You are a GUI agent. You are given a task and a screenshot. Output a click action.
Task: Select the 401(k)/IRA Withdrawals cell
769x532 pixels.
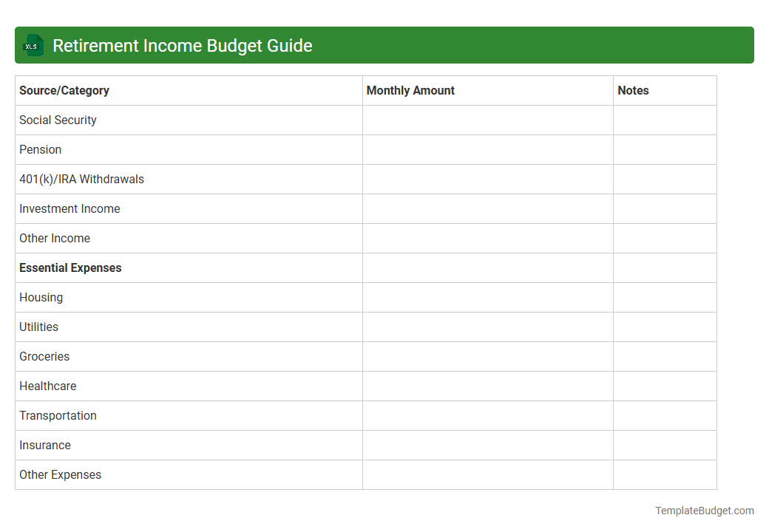(x=81, y=179)
